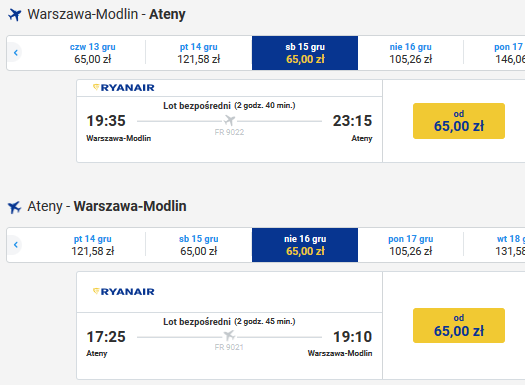Choose outbound fare od 65,00 zł button
Viewport: 525px width, 385px height.
459,121
